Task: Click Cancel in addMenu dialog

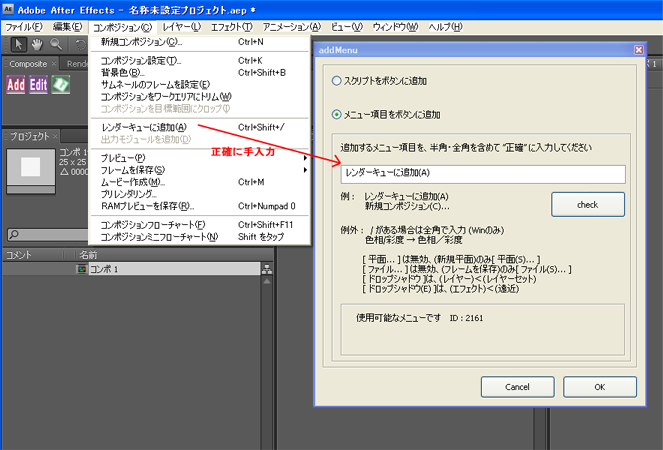Action: pos(518,387)
